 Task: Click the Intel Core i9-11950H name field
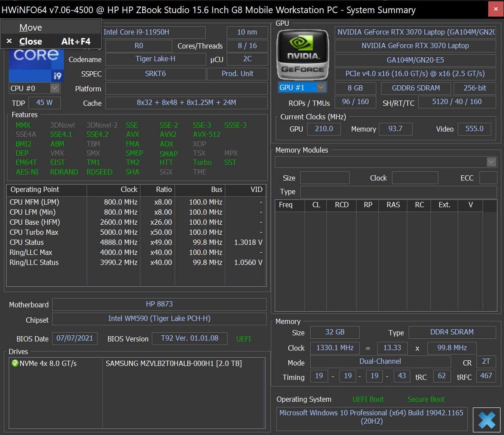[x=153, y=32]
